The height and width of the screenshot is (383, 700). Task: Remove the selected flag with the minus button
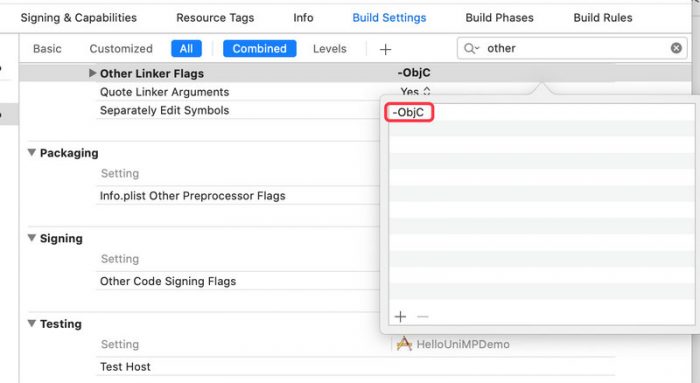click(x=422, y=316)
